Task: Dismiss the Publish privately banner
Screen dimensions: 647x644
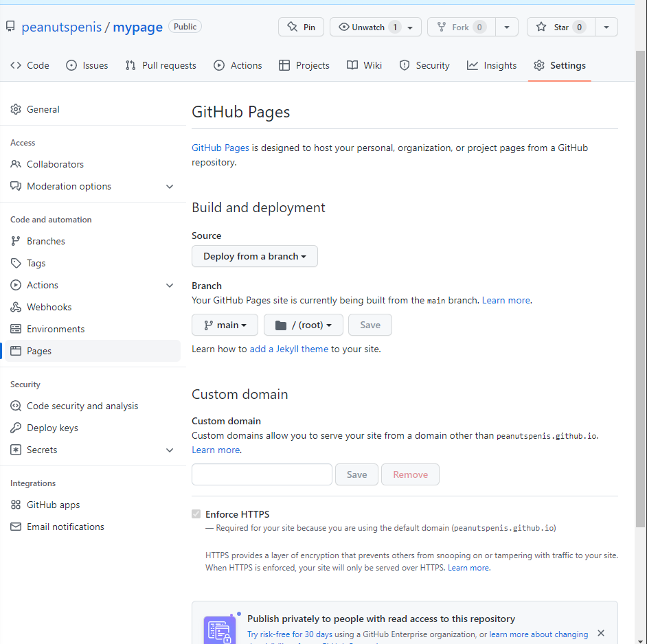Action: pos(601,633)
